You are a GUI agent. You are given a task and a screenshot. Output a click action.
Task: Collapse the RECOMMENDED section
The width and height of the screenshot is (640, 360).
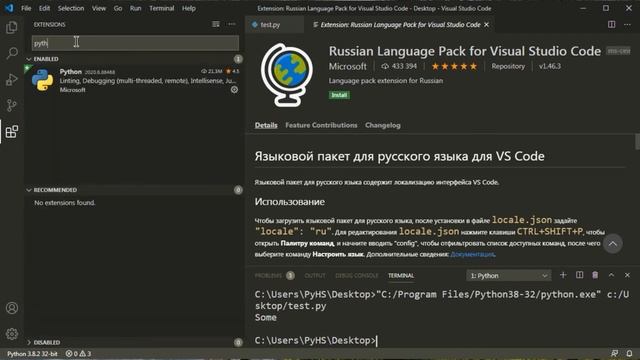(x=29, y=190)
